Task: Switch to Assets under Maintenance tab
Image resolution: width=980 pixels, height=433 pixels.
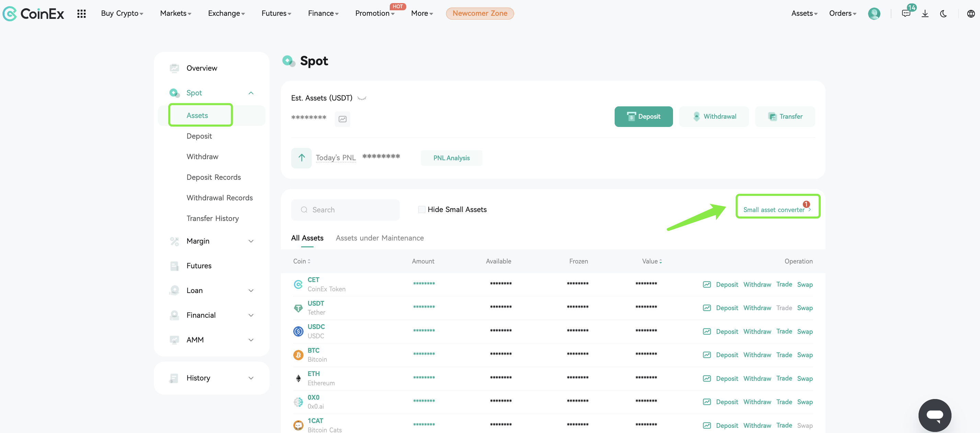Action: click(x=379, y=238)
